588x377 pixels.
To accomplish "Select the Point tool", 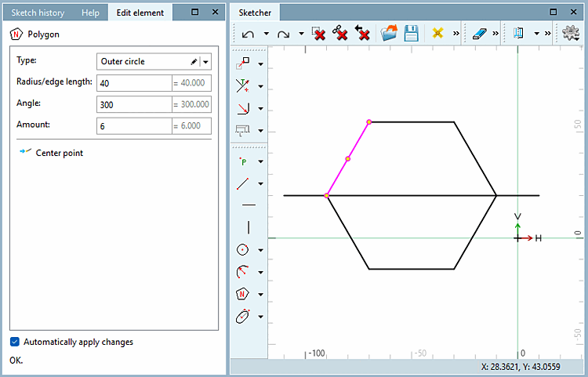I will [x=243, y=161].
